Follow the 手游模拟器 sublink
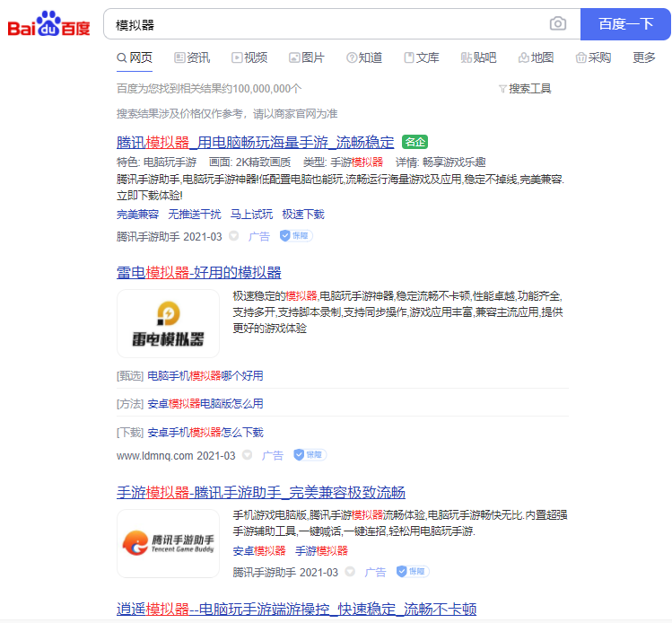Screen dimensions: 672x623 coord(321,551)
